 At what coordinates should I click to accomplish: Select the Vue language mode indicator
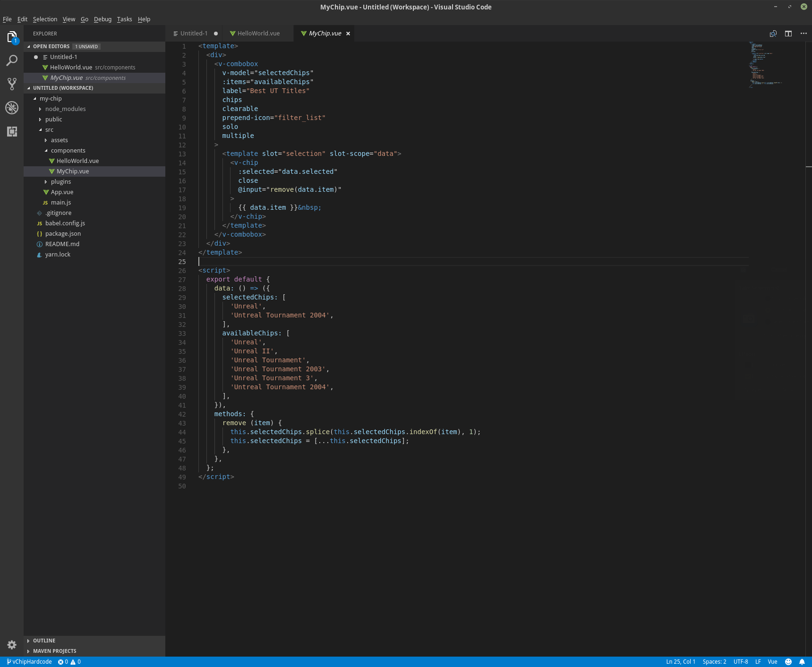[772, 662]
